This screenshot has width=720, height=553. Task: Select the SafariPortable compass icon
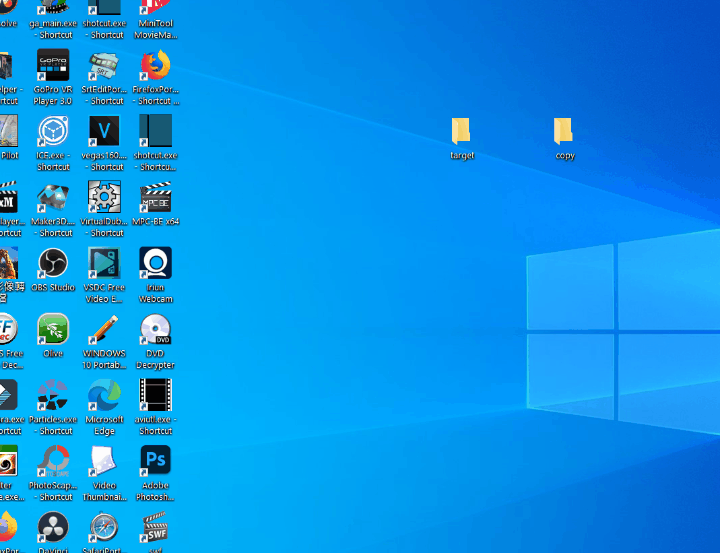[104, 527]
